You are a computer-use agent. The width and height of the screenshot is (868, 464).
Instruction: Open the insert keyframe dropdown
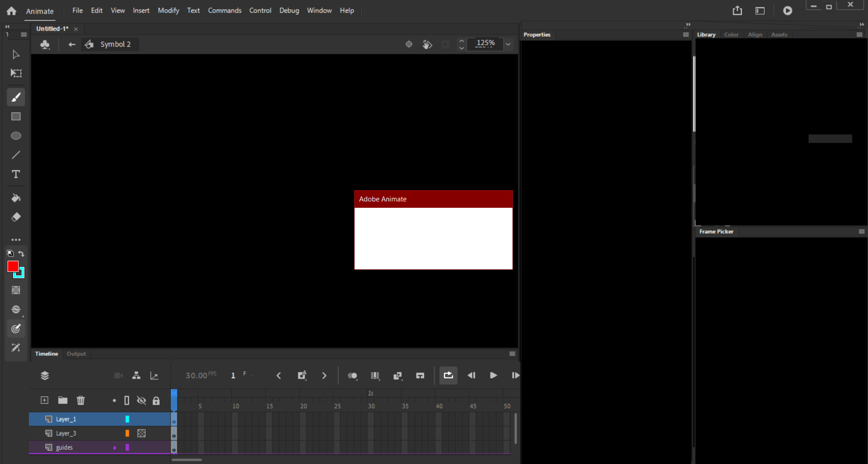pyautogui.click(x=302, y=375)
